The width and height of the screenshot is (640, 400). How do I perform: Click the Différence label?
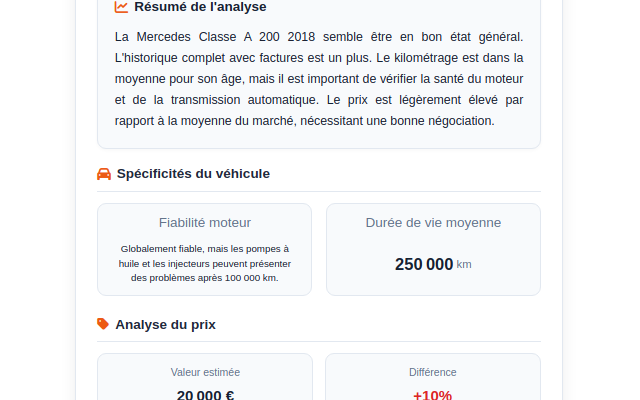(x=433, y=372)
